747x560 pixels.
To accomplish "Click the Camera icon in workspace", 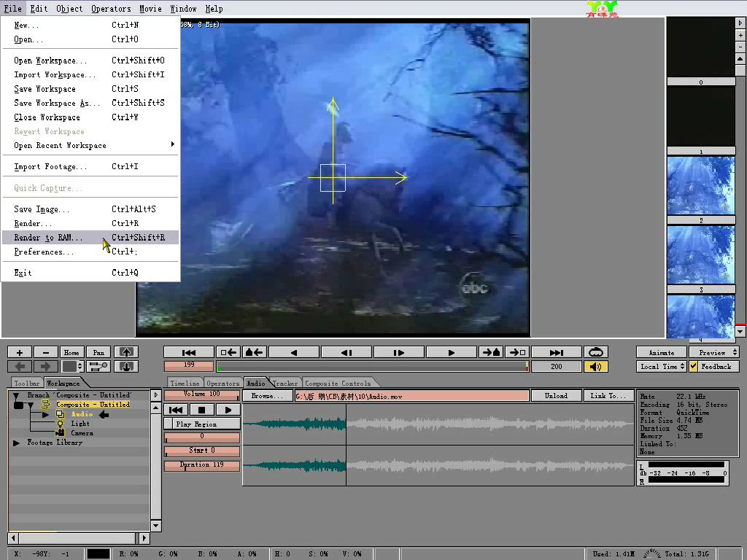I will (60, 433).
